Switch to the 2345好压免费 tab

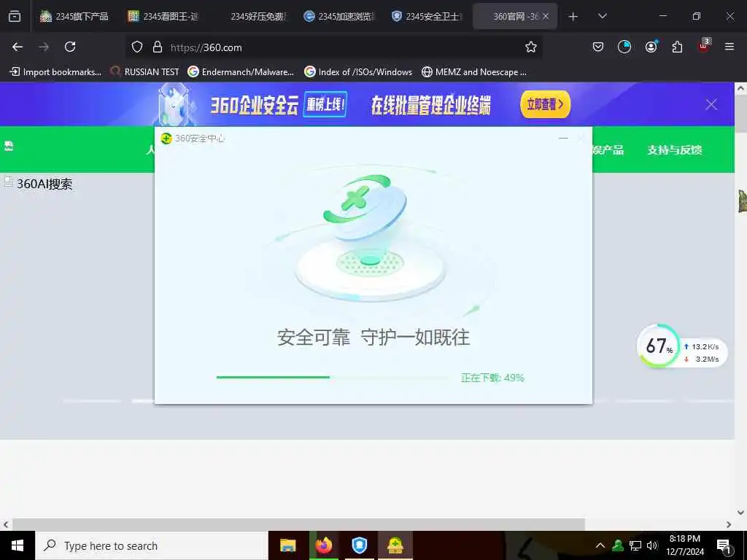(251, 16)
